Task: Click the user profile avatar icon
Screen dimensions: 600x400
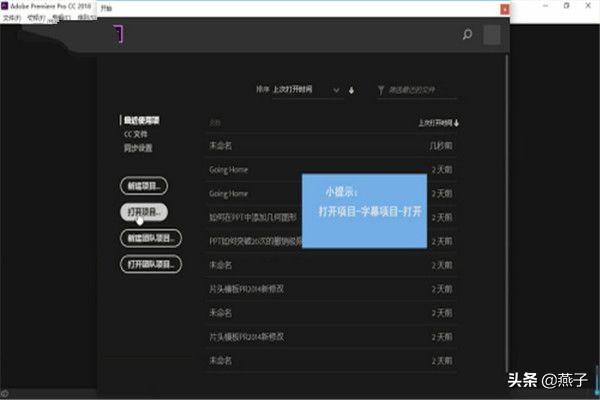Action: pyautogui.click(x=491, y=35)
